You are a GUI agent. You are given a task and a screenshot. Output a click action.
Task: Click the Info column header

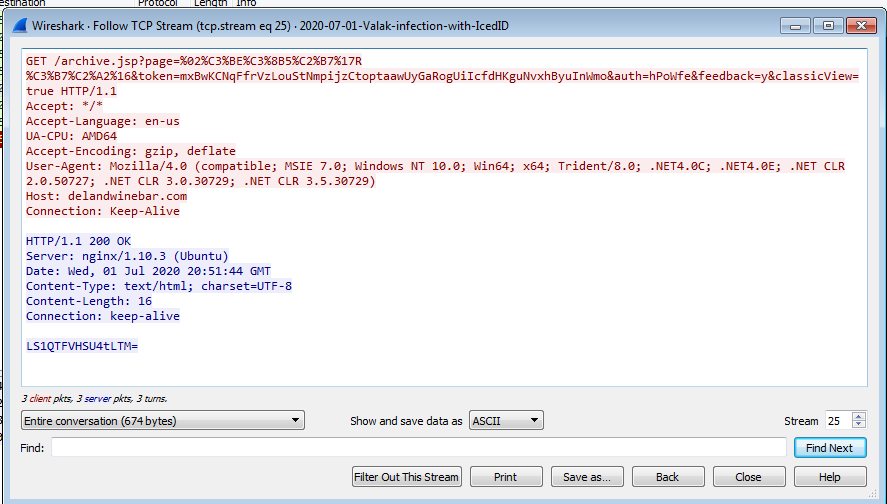coord(246,4)
